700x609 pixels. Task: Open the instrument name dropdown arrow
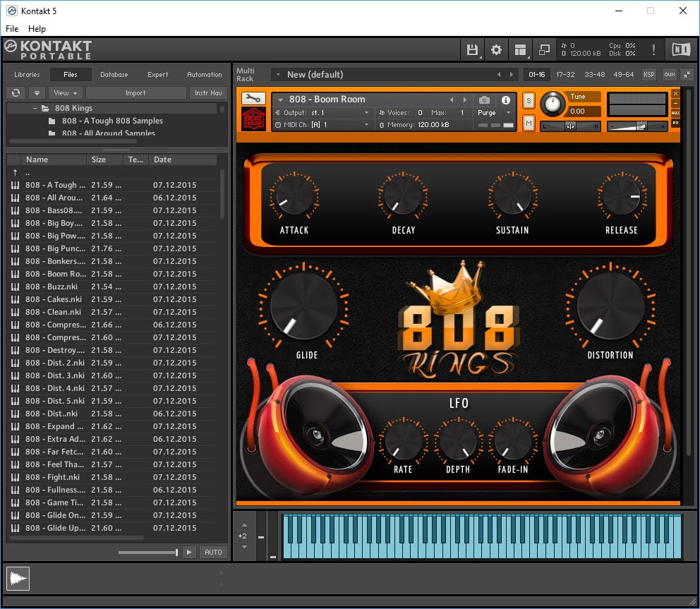point(280,100)
